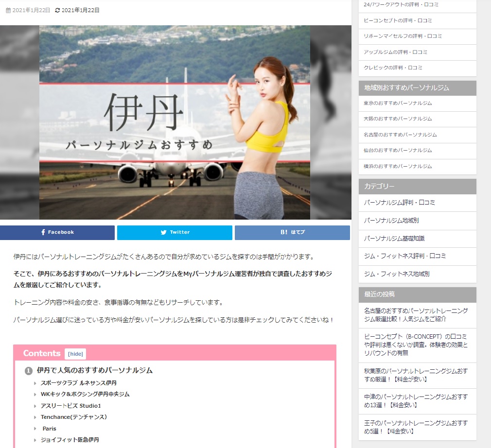Image resolution: width=491 pixels, height=448 pixels.
Task: Share the article via the Twitter button
Action: 175,232
